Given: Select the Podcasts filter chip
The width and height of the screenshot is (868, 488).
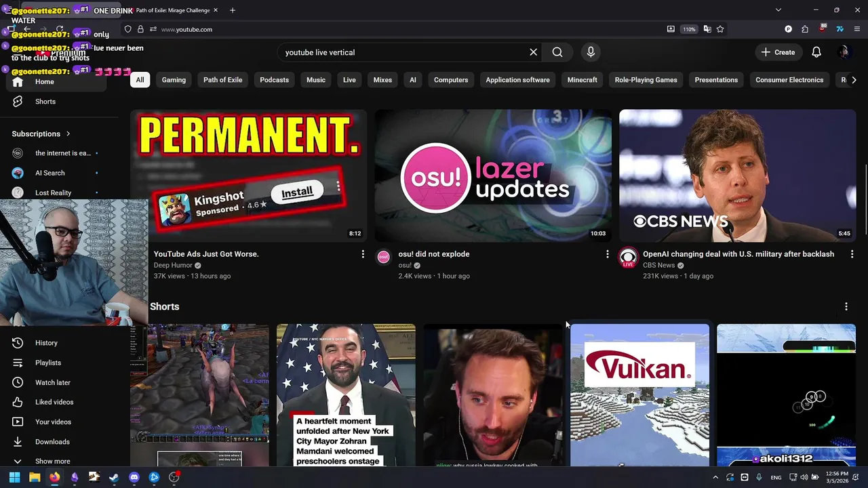Looking at the screenshot, I should tap(275, 80).
